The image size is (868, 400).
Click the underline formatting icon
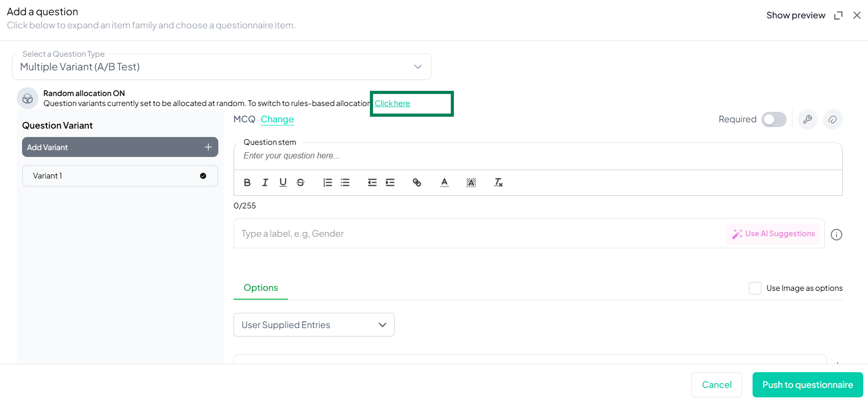click(x=283, y=183)
